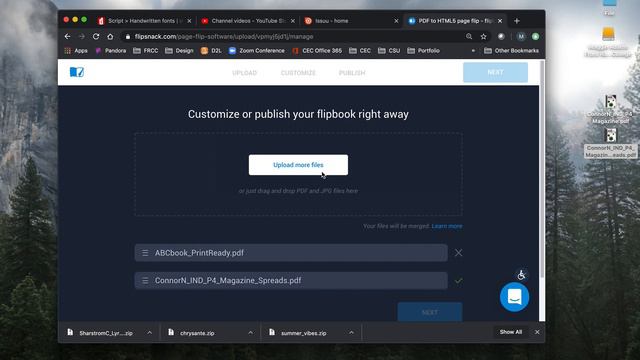The image size is (640, 360).
Task: Open the browser home page icon
Action: point(110,37)
